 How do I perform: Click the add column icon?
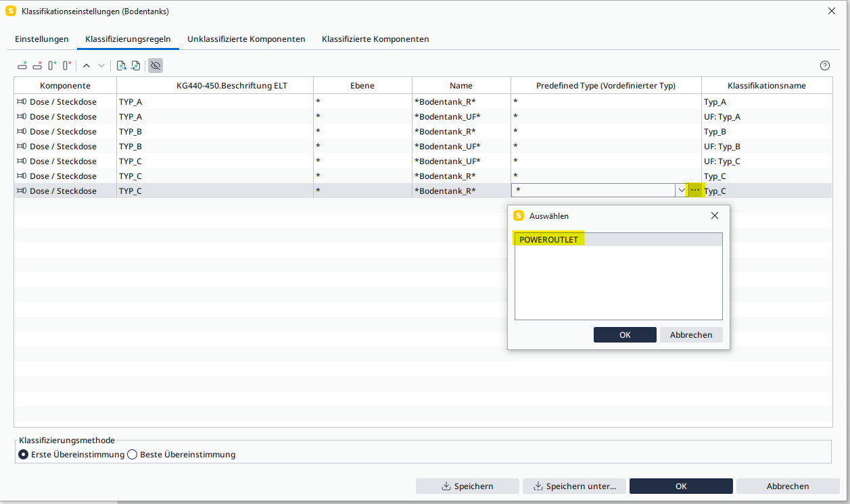(52, 66)
